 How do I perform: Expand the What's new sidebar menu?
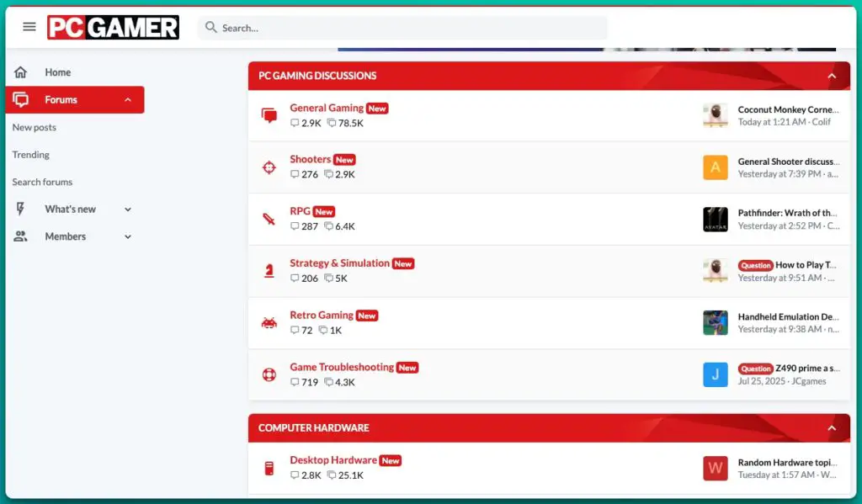[x=128, y=210]
